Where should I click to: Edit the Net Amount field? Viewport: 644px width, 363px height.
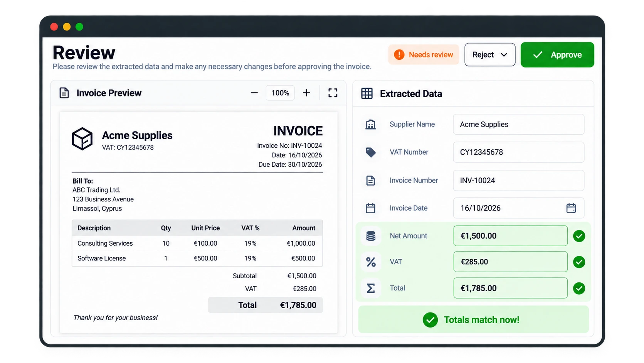510,236
